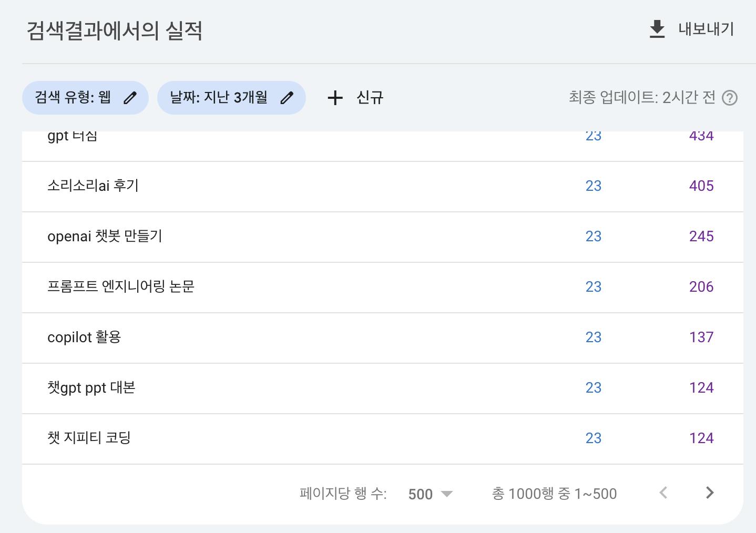Select the 500 rows-per-page value
The height and width of the screenshot is (533, 756).
click(420, 494)
